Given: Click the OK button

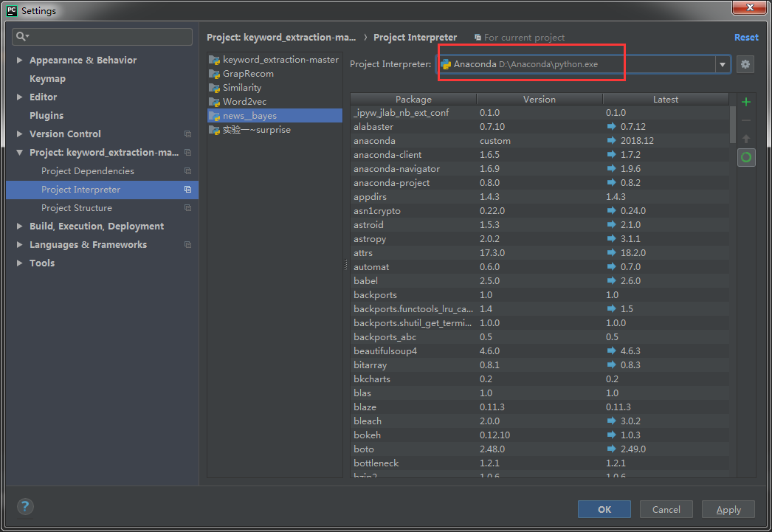Looking at the screenshot, I should (x=604, y=509).
